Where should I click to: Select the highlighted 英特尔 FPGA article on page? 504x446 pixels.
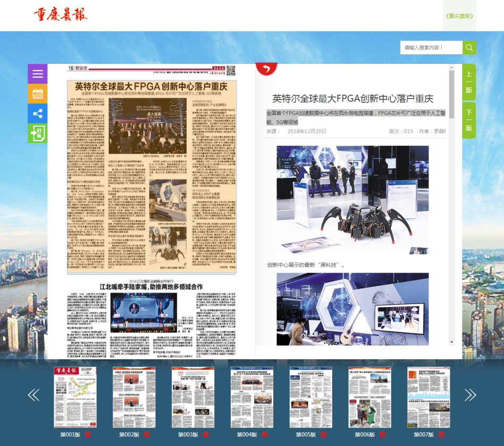click(x=152, y=177)
